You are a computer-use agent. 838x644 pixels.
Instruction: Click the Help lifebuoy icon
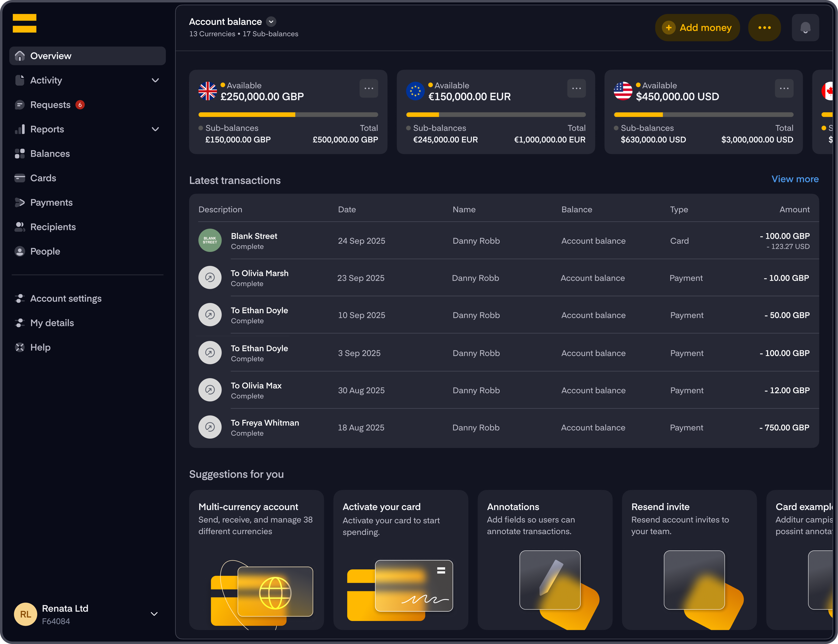pyautogui.click(x=20, y=347)
